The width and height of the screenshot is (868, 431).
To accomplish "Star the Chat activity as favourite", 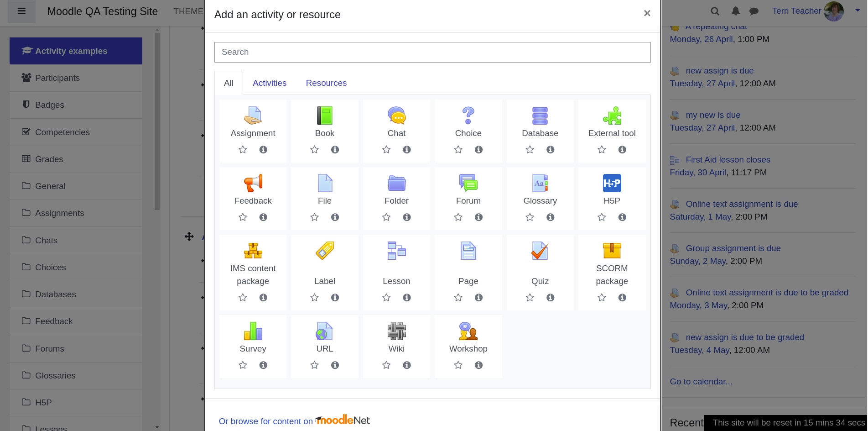I will pyautogui.click(x=386, y=149).
